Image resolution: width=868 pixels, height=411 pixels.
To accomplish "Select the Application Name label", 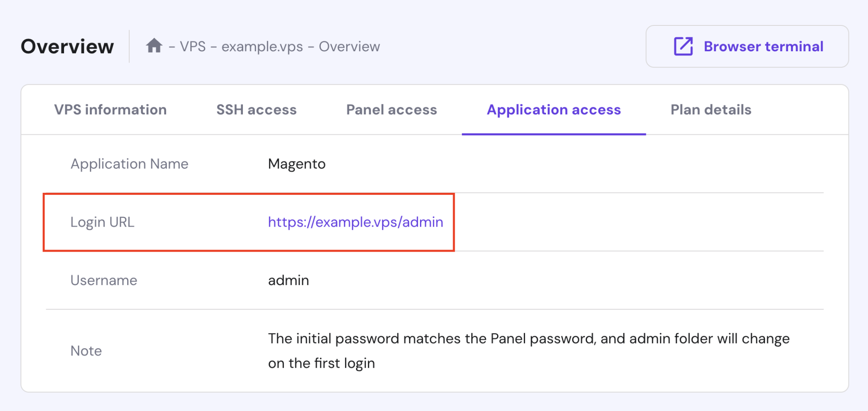I will pyautogui.click(x=130, y=164).
